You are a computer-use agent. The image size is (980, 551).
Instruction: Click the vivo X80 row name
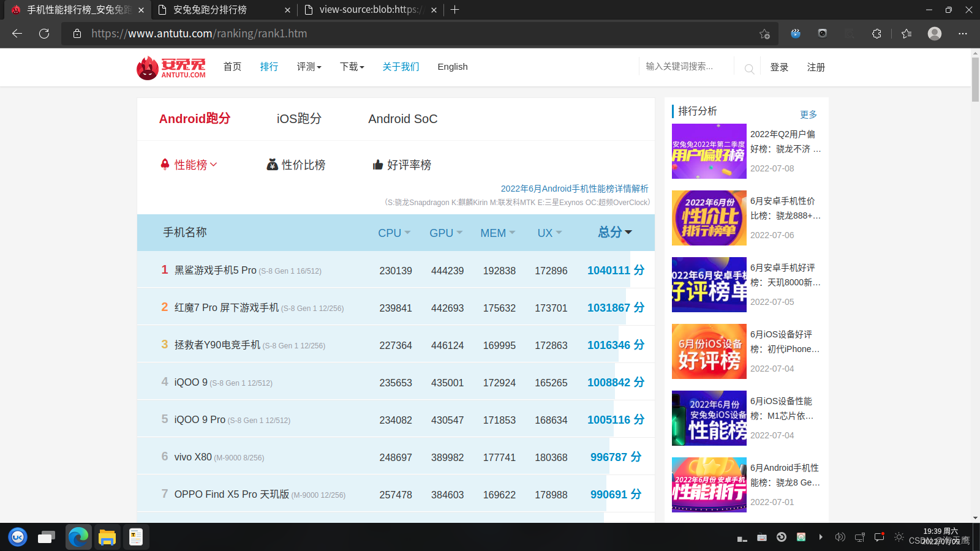193,457
